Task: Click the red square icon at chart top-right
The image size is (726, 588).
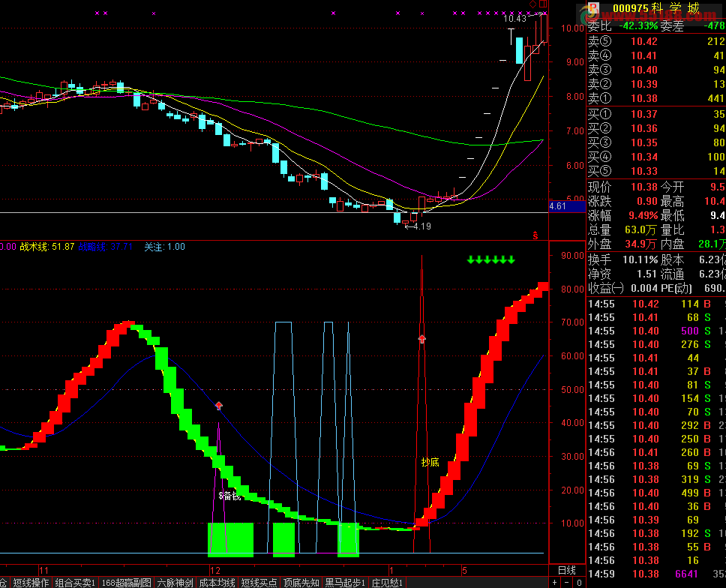Action: click(542, 4)
